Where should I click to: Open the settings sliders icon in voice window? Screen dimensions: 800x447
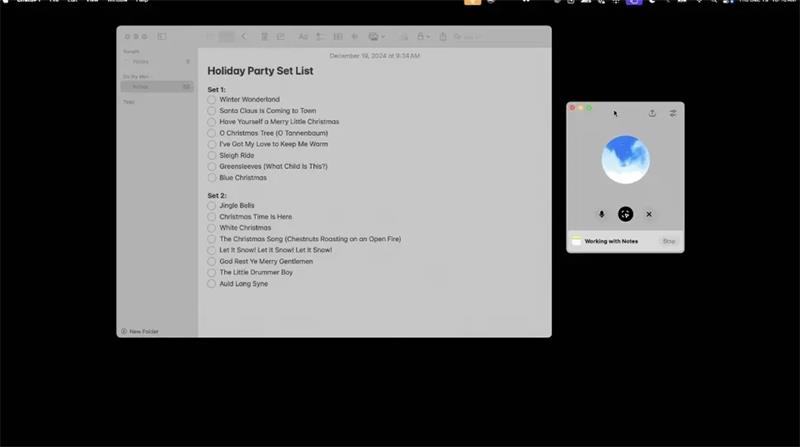pos(673,113)
